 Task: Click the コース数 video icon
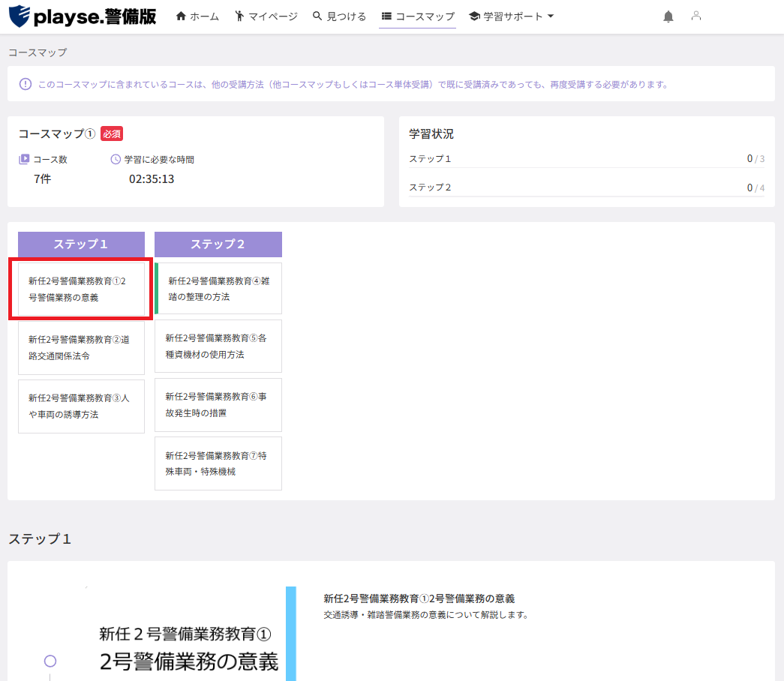coord(24,159)
